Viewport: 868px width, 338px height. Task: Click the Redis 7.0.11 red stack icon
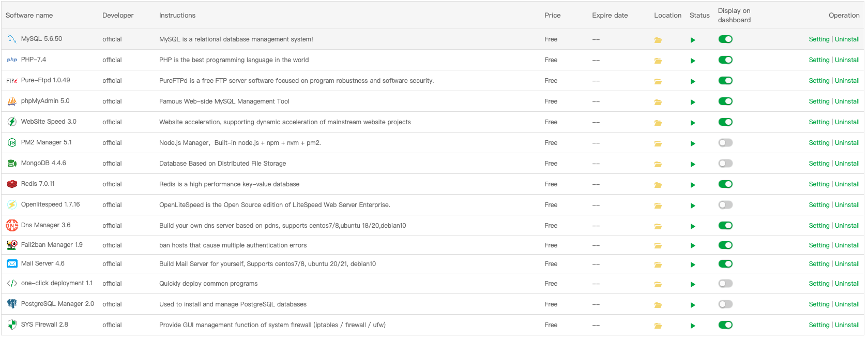click(x=12, y=184)
